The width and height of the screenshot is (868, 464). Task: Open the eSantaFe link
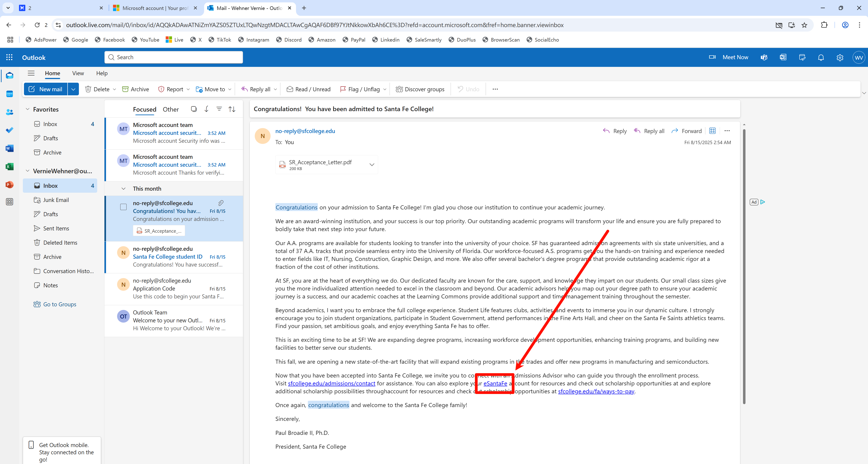tap(495, 383)
